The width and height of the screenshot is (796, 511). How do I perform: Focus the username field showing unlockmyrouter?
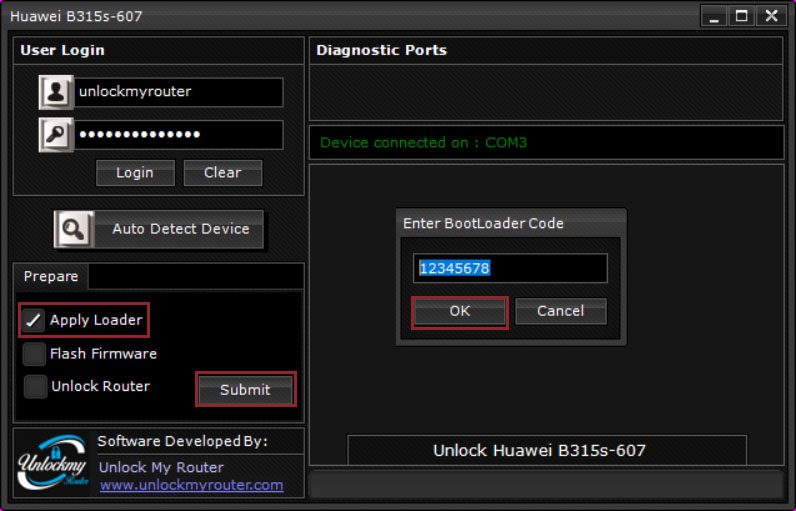179,92
